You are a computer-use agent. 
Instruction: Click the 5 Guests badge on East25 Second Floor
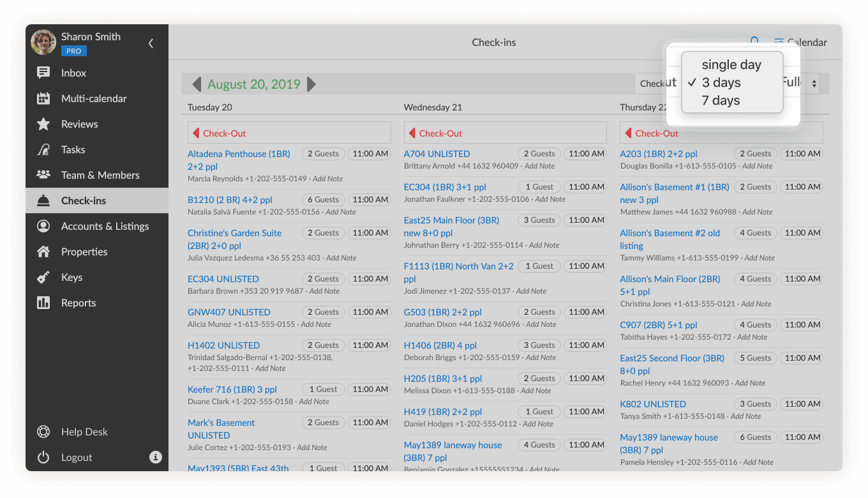click(755, 358)
